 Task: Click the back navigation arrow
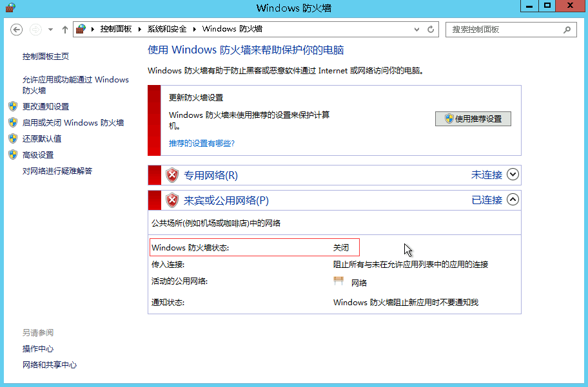point(15,29)
